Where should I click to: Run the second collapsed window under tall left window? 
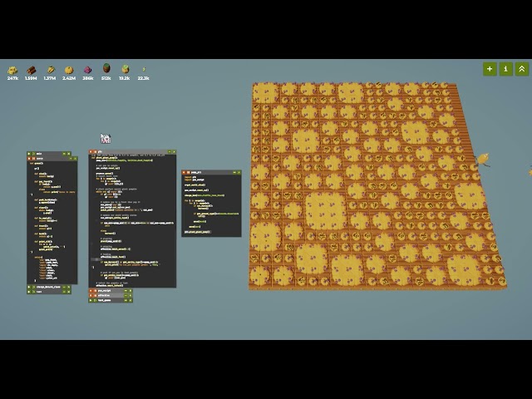(29, 292)
